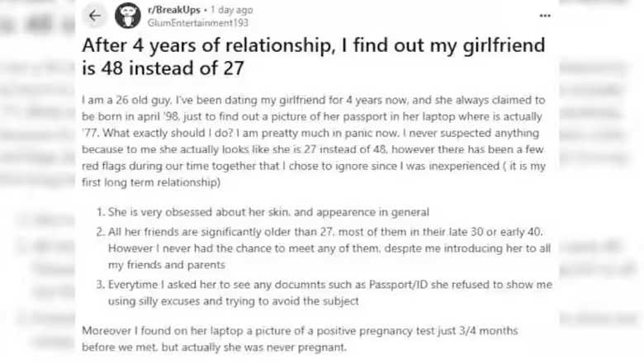The height and width of the screenshot is (363, 644).
Task: Click 'using silly excuses' line in item three
Action: pos(234,301)
